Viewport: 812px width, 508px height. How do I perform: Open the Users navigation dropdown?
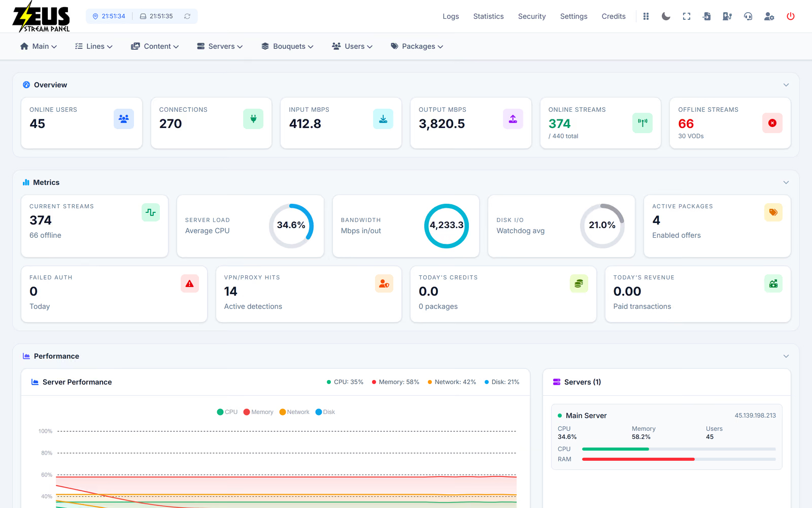pyautogui.click(x=352, y=46)
